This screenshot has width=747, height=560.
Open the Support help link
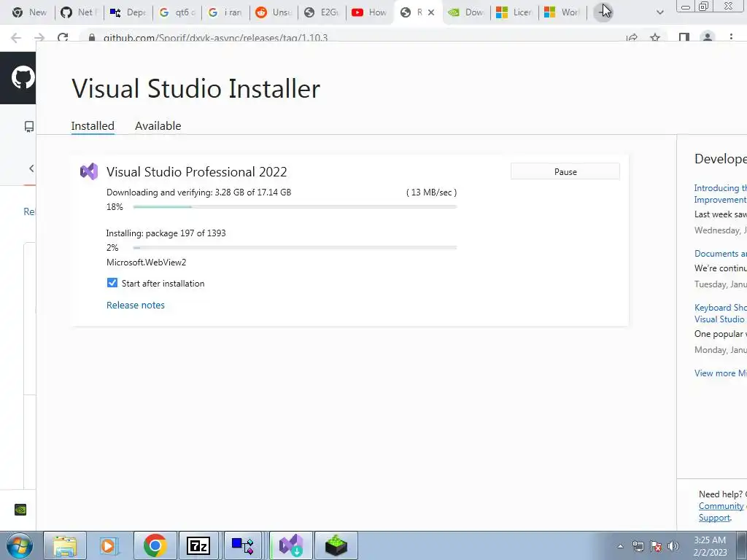coord(714,518)
